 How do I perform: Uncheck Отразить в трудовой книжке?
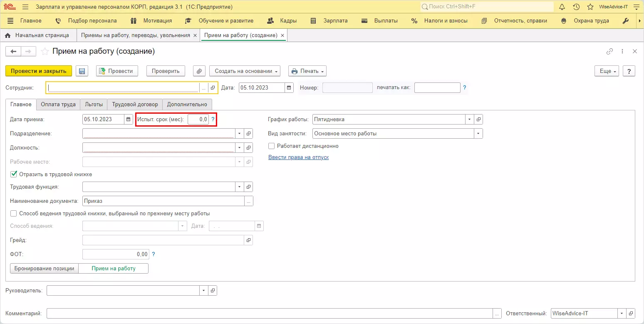click(x=14, y=174)
